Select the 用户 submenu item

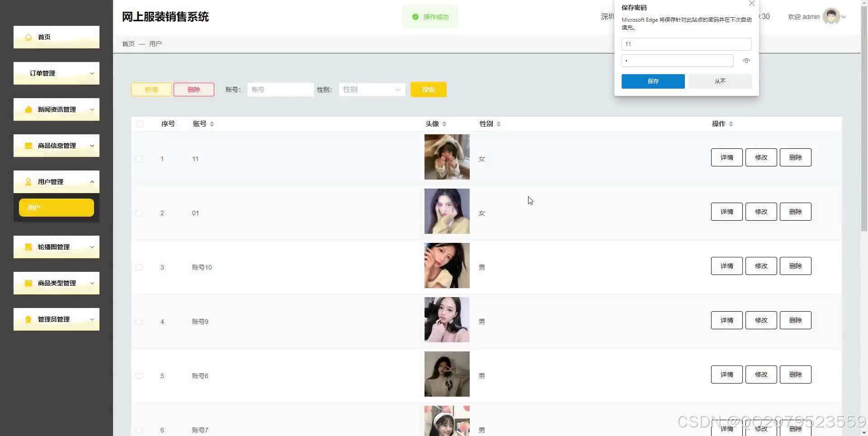click(57, 208)
